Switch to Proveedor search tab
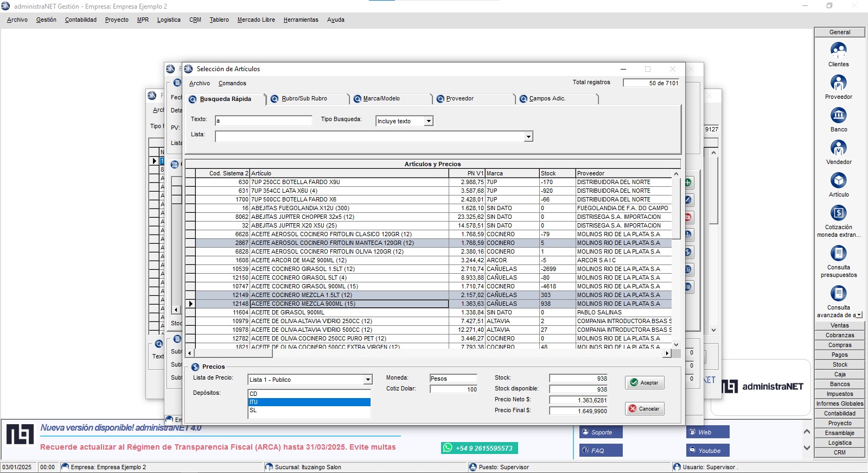 pos(474,99)
